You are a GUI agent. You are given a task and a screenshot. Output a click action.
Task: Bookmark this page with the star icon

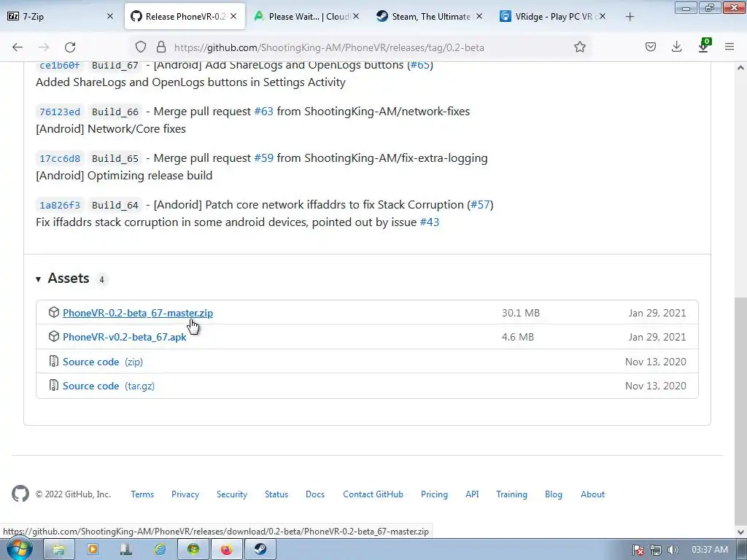[580, 47]
